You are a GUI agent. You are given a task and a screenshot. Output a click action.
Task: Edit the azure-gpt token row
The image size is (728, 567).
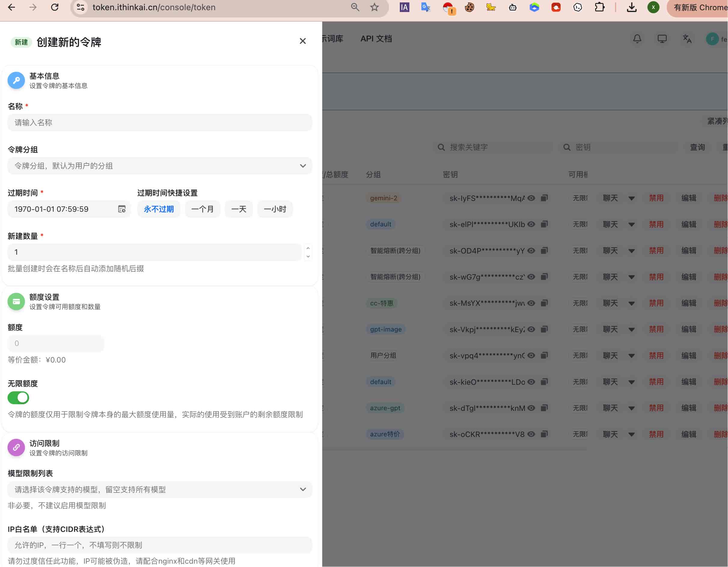point(689,408)
